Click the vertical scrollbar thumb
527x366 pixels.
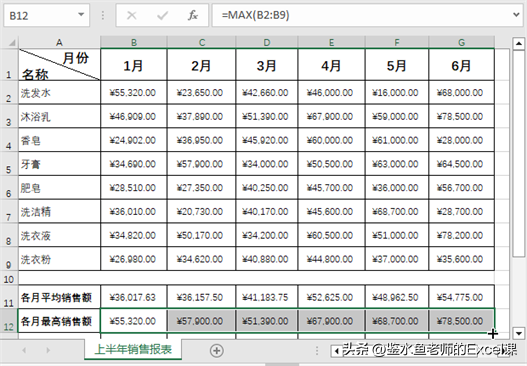tap(519, 154)
